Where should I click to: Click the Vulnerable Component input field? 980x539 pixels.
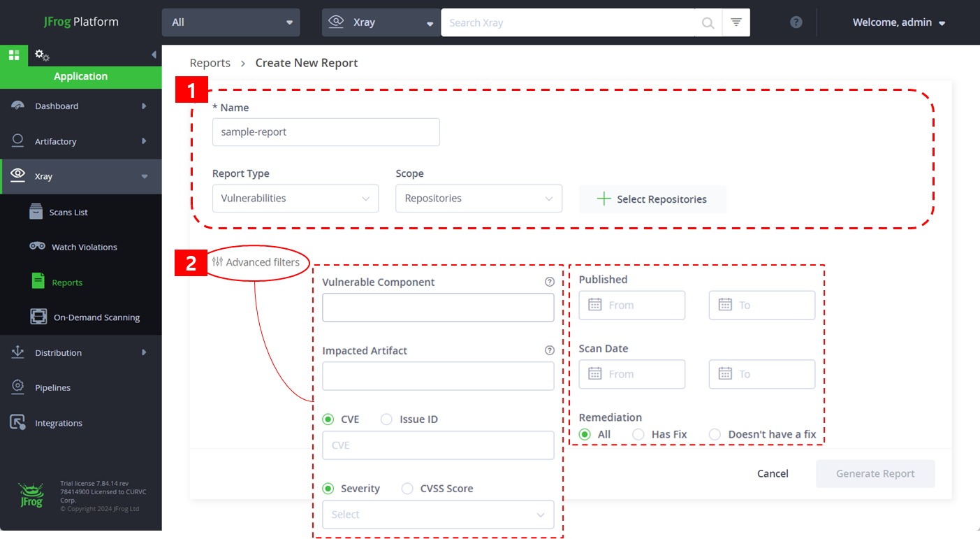click(438, 308)
